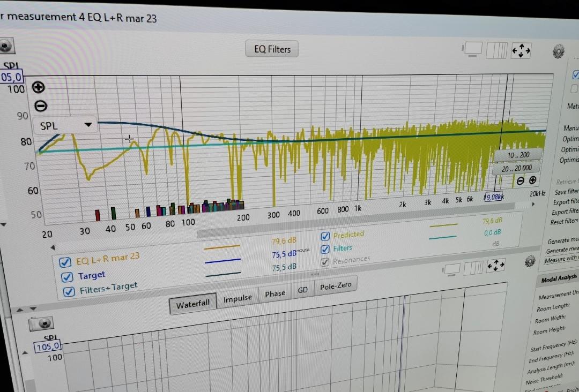Viewport: 579px width, 392px height.
Task: Click the vertical zoom in plus icon
Action: (39, 87)
